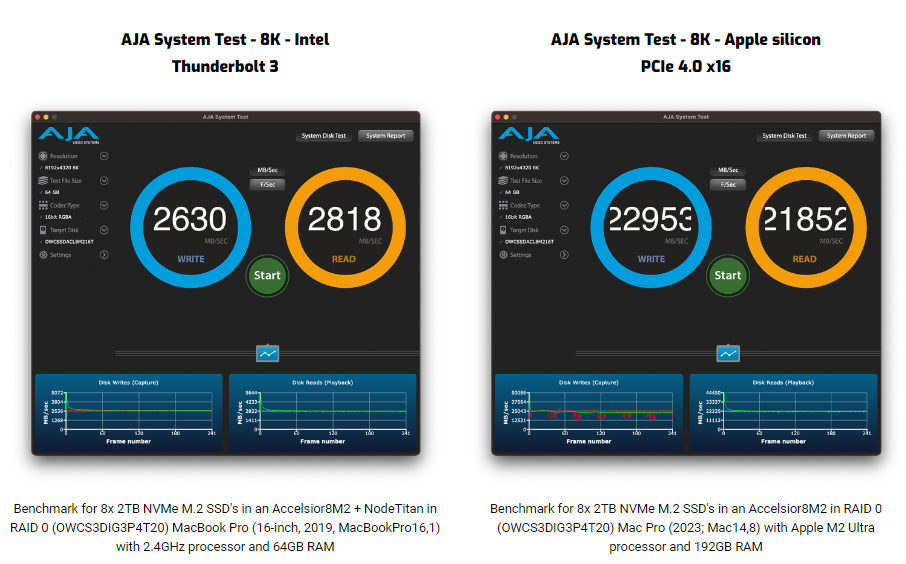Viewport: 906px width, 564px height.
Task: Expand Target Disk dropdown in Intel window
Action: pyautogui.click(x=104, y=230)
